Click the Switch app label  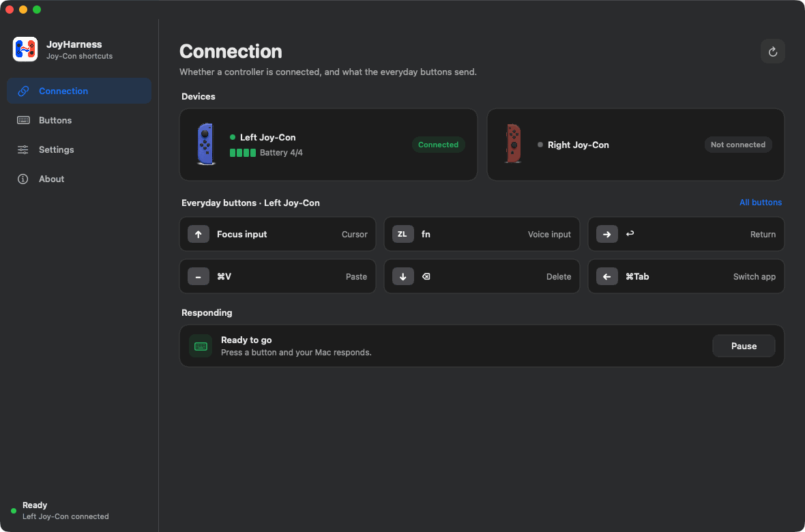click(x=754, y=276)
